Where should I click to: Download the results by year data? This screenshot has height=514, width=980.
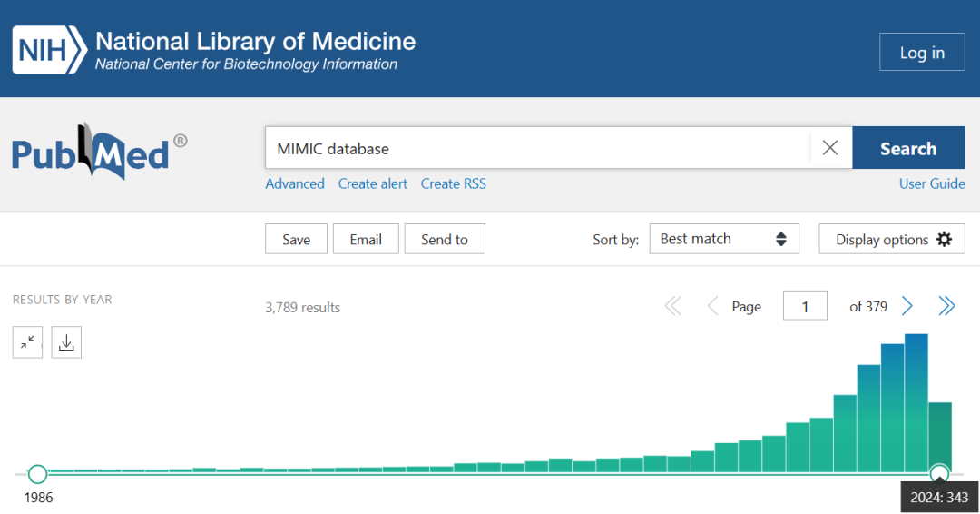(x=66, y=342)
